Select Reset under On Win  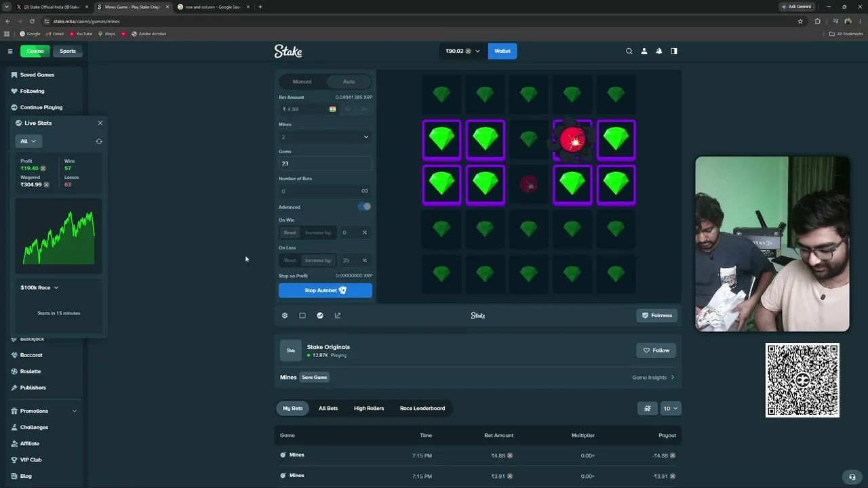tap(290, 232)
